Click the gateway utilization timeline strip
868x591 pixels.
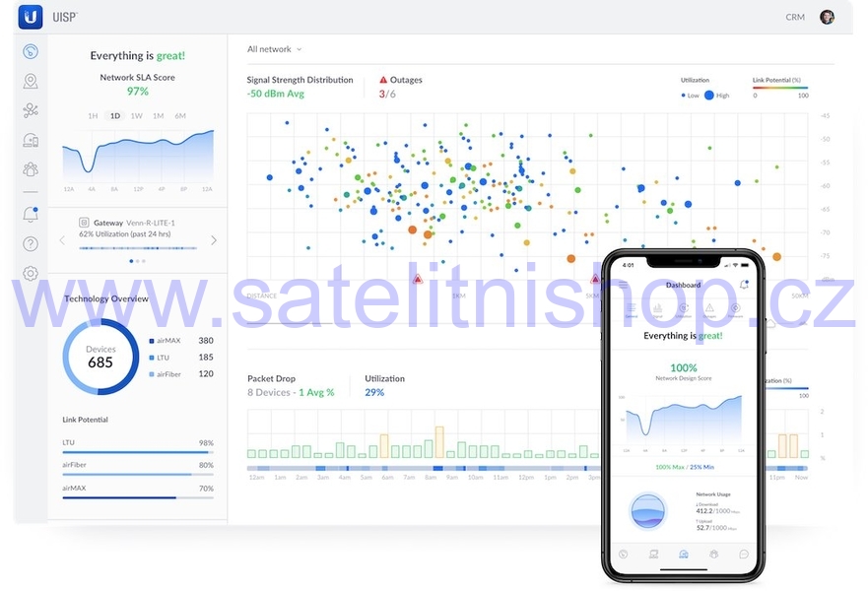[x=138, y=248]
